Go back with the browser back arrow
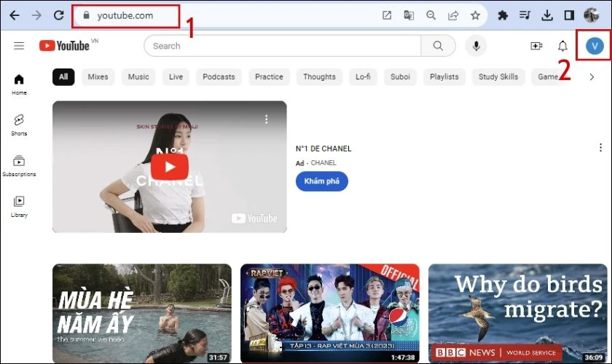This screenshot has width=612, height=364. (15, 15)
